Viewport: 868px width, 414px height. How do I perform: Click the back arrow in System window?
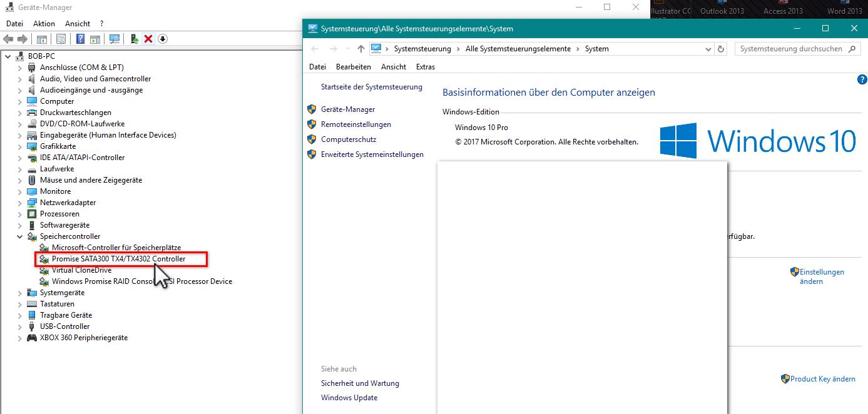coord(315,49)
